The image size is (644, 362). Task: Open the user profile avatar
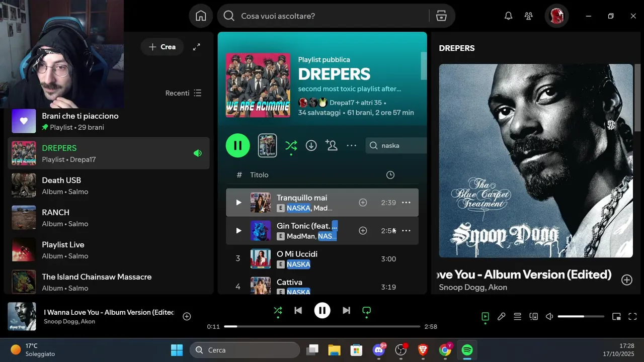(x=556, y=16)
